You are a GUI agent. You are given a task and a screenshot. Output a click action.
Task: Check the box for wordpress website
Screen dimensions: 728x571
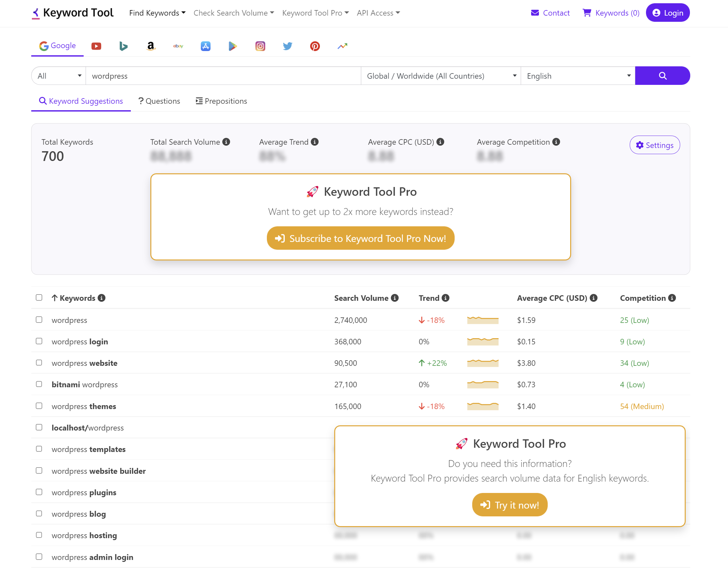[x=39, y=363]
